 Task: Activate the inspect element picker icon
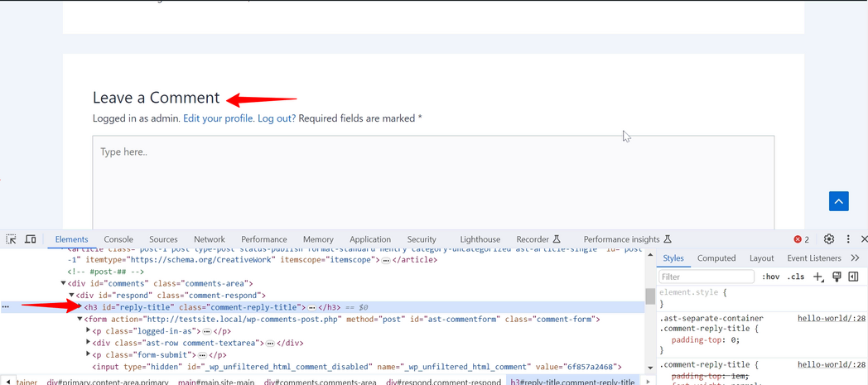coord(11,239)
